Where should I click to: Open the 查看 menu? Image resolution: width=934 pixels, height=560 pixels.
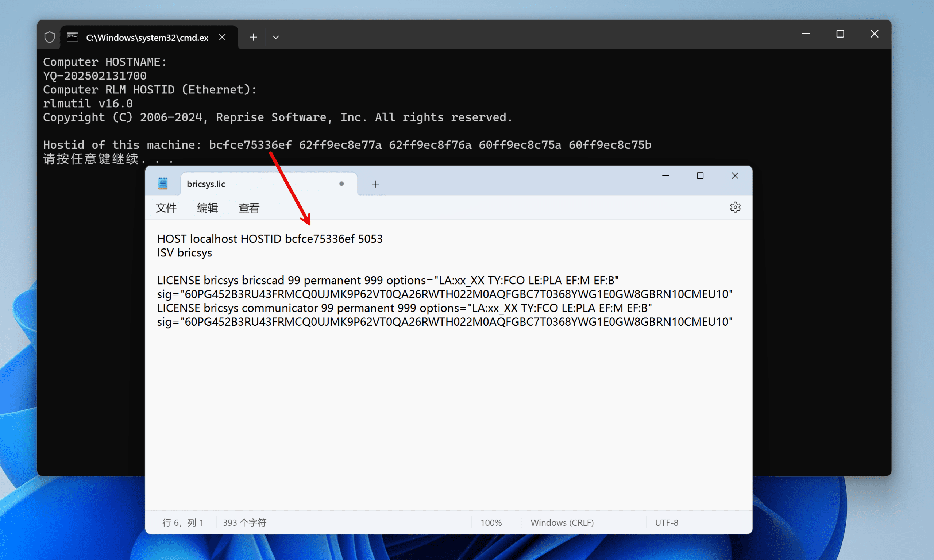click(249, 208)
